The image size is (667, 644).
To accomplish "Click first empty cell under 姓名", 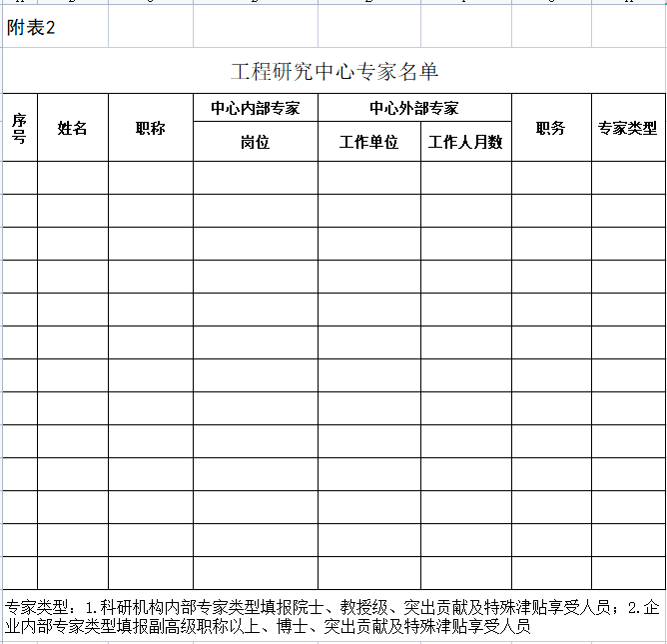I will point(72,178).
